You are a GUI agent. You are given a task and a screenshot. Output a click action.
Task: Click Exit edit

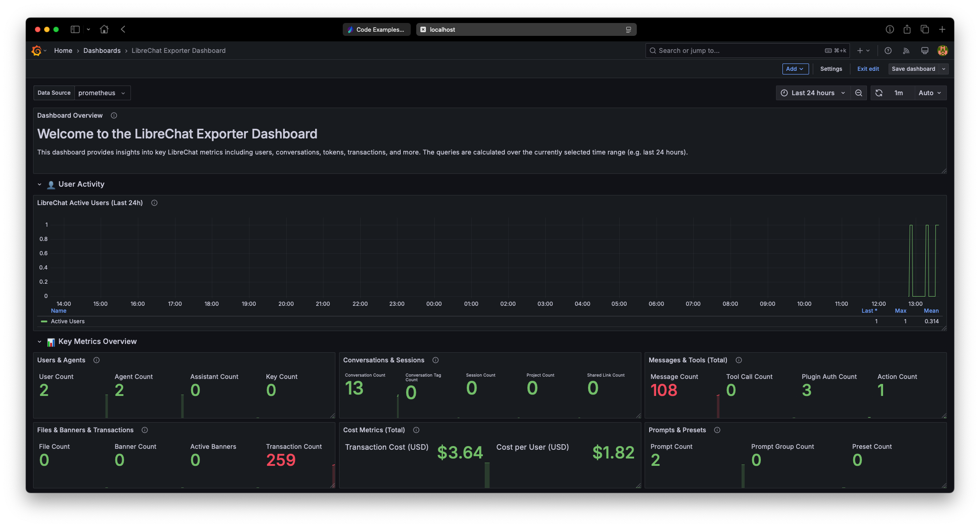[868, 69]
